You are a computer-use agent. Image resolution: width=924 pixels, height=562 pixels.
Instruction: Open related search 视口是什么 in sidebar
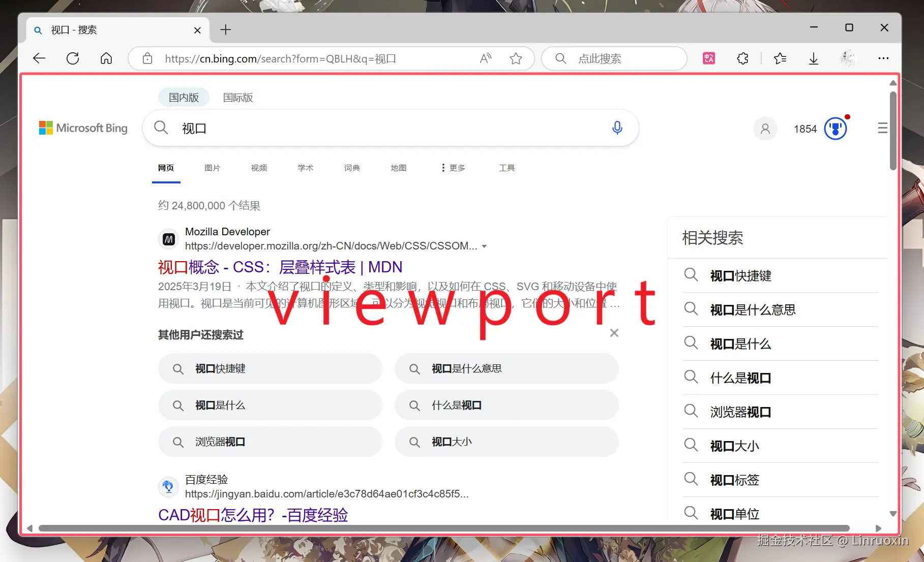(781, 344)
